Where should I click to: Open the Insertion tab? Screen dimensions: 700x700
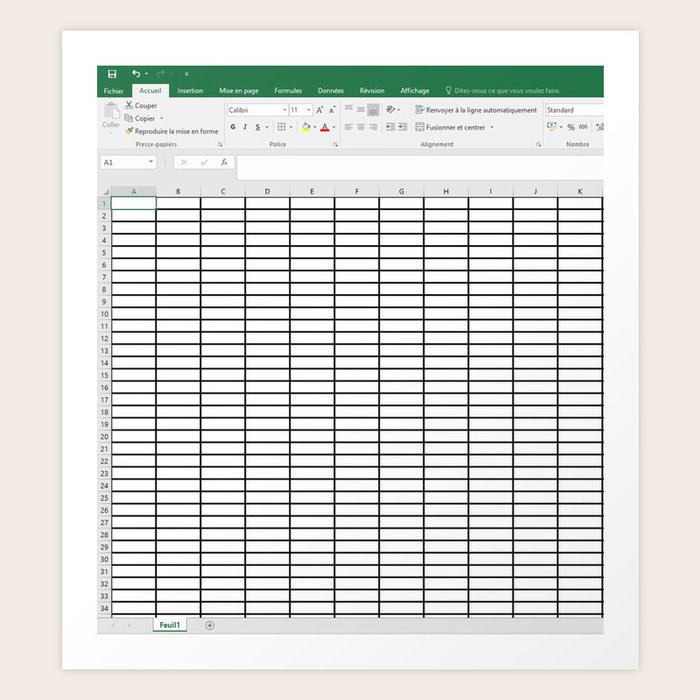[x=190, y=91]
